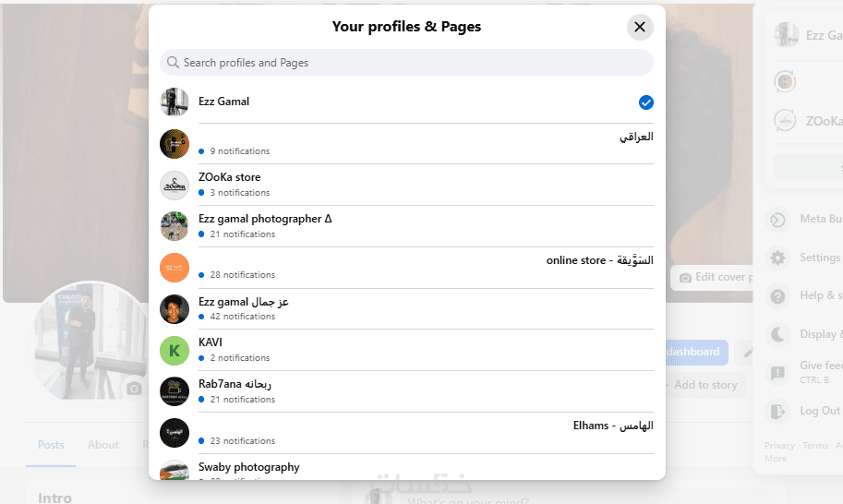Viewport: 843px width, 504px height.
Task: Close the Your profiles & Pages dialog
Action: point(640,27)
